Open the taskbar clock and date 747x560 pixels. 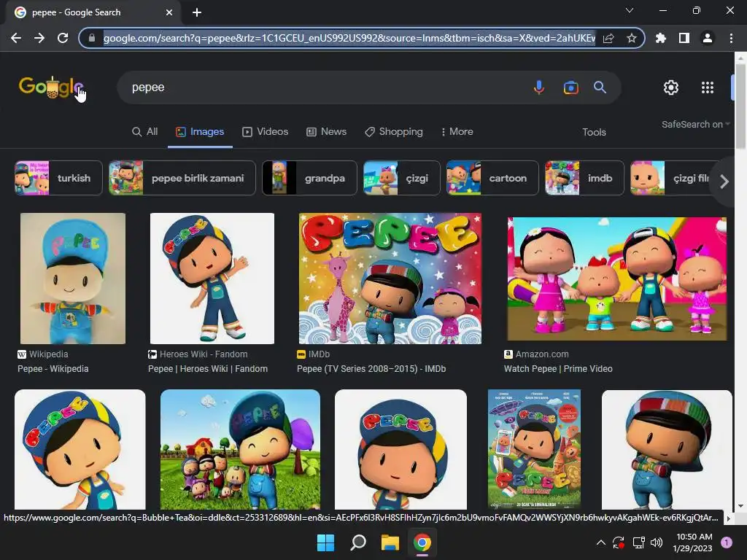694,542
